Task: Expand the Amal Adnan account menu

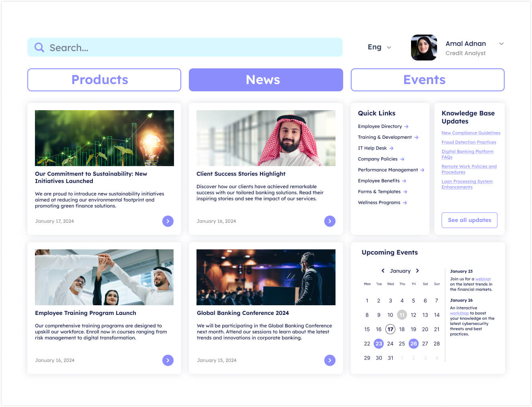Action: click(501, 44)
